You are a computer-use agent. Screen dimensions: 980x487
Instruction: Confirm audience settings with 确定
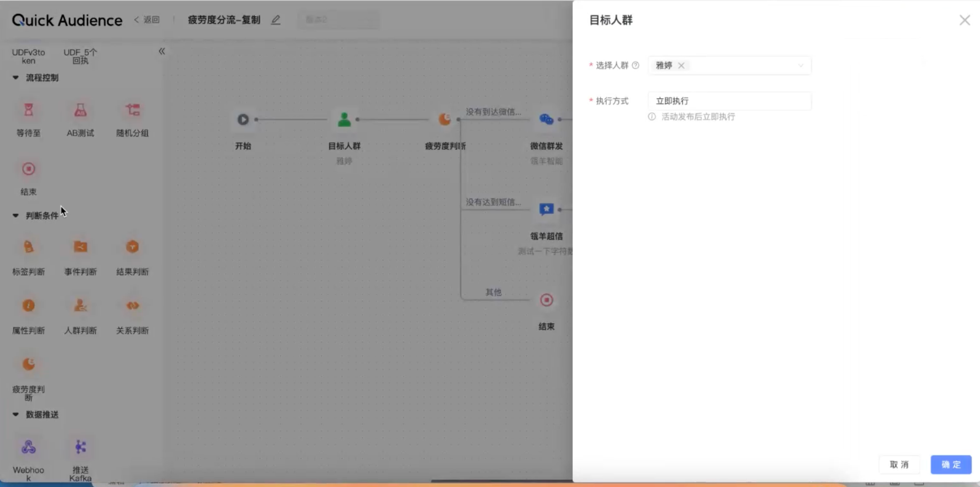951,464
